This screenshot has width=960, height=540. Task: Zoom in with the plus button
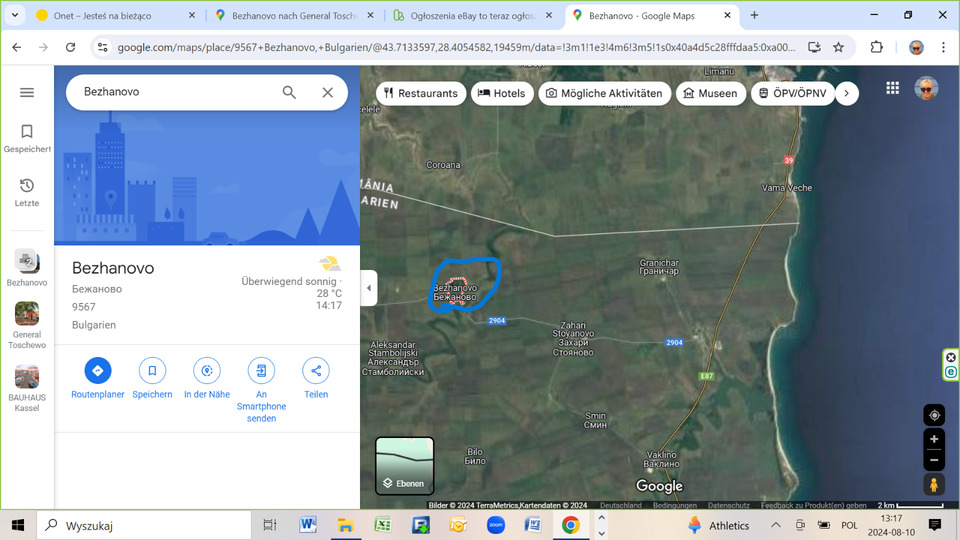[934, 439]
